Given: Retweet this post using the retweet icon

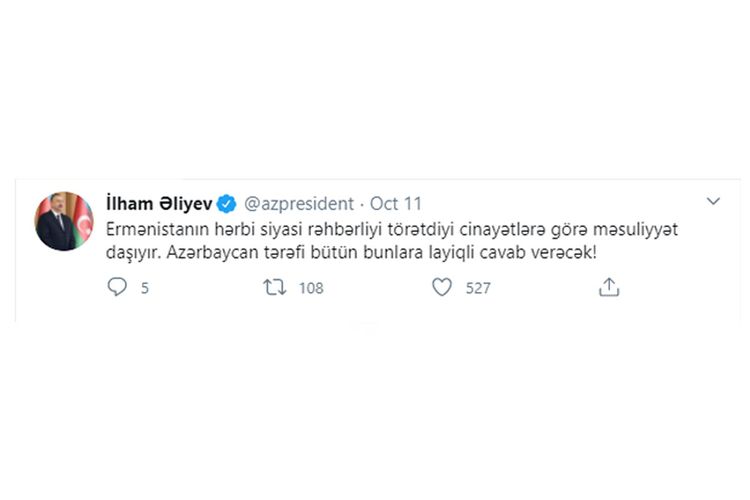Looking at the screenshot, I should coord(275,287).
